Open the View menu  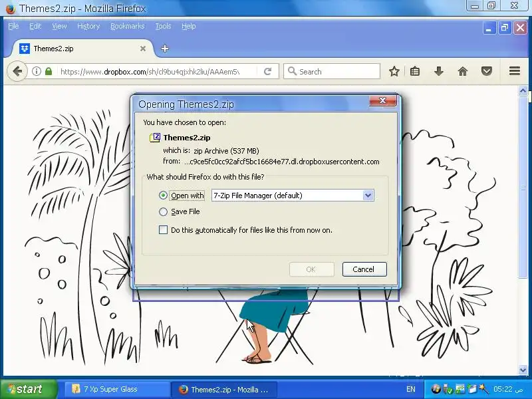click(59, 26)
